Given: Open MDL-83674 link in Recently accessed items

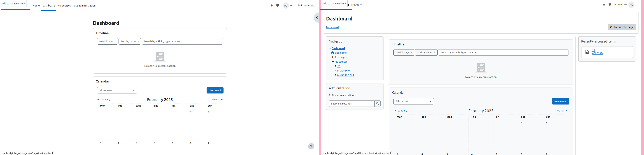Looking at the screenshot, I should [597, 53].
